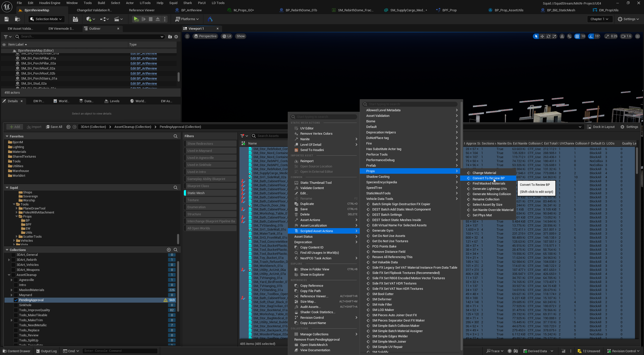
Task: Expand the Agnesville collection tree item
Action: [12, 280]
